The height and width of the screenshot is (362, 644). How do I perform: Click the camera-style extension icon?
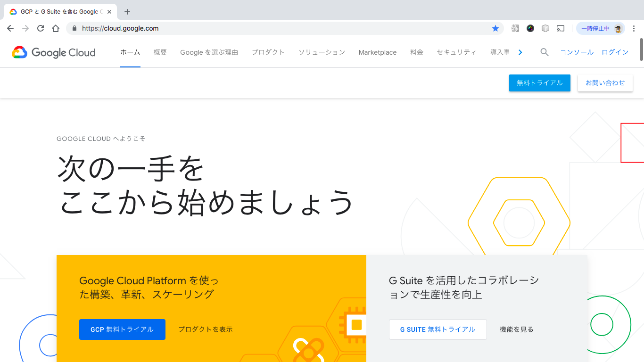515,28
